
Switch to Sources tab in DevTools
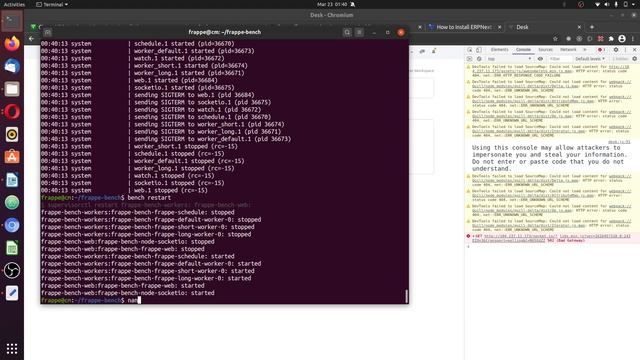[x=546, y=50]
